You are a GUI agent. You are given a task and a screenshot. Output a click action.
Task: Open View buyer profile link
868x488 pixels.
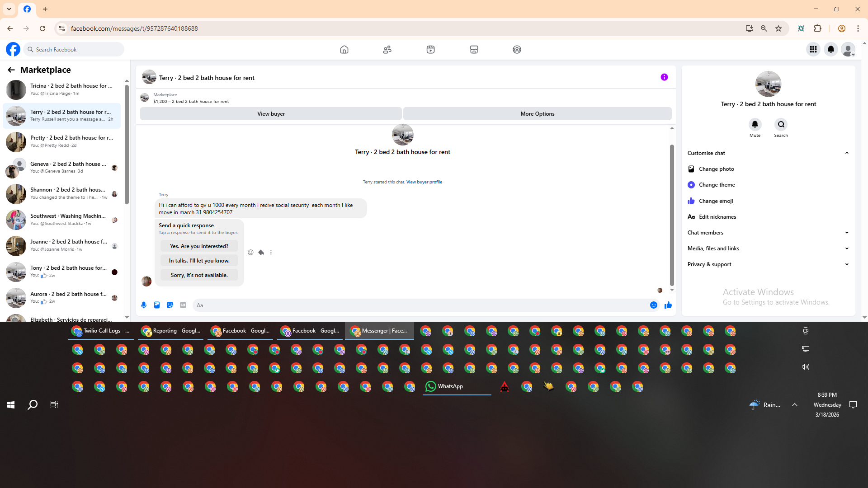coord(424,182)
